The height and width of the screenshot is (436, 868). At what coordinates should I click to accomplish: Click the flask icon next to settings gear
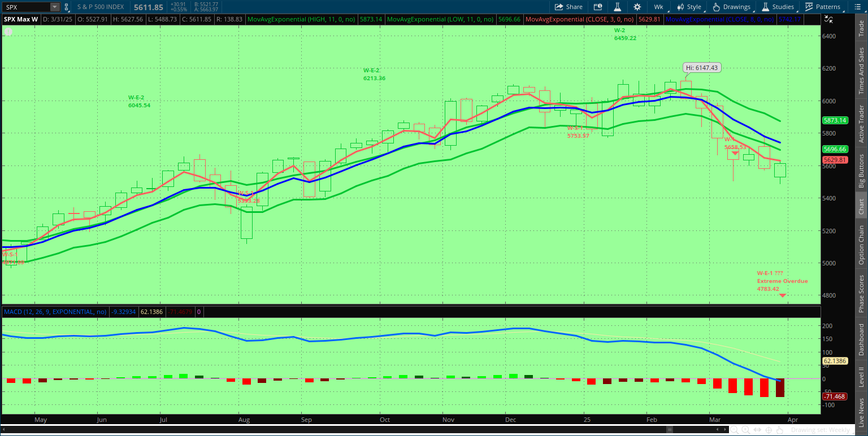click(618, 7)
